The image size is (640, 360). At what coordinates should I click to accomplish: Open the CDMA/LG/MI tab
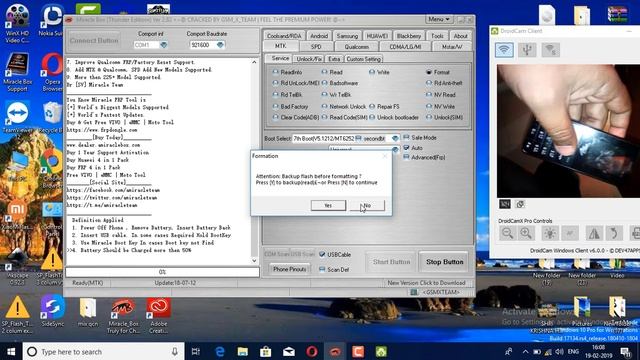click(x=405, y=47)
